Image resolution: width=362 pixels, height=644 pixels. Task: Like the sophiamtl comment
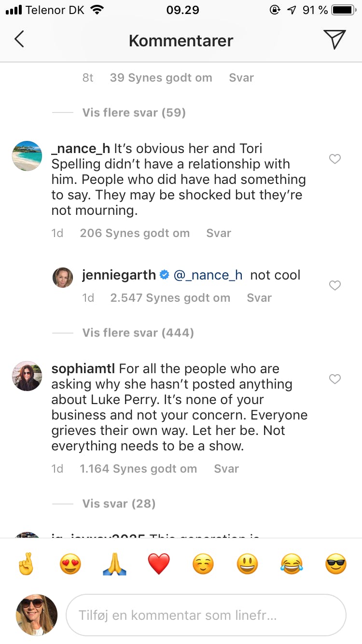pyautogui.click(x=335, y=379)
